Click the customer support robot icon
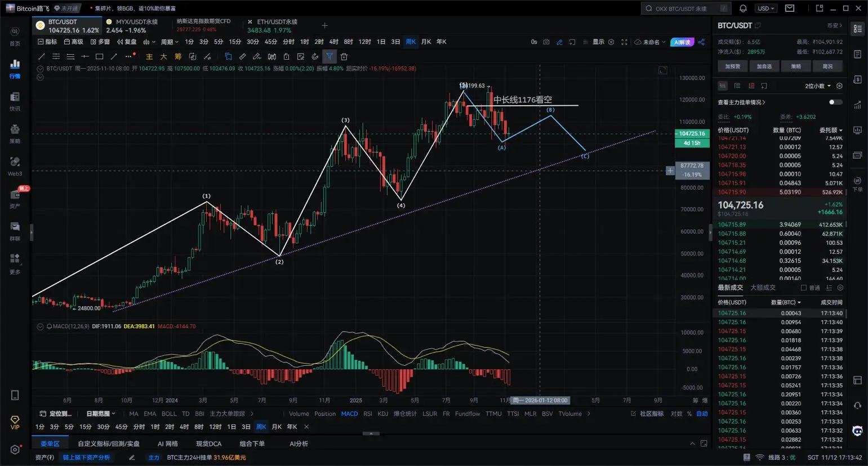The height and width of the screenshot is (466, 868). pos(857,431)
